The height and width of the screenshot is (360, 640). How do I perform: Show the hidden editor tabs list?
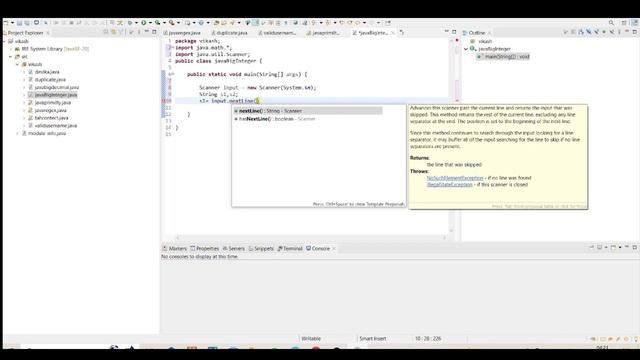(402, 32)
